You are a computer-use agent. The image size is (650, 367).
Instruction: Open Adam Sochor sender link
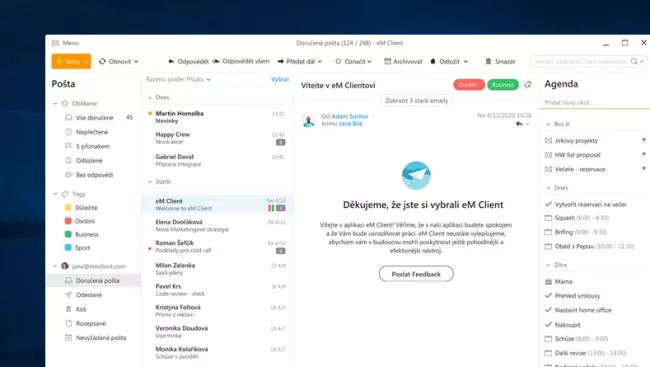(350, 117)
